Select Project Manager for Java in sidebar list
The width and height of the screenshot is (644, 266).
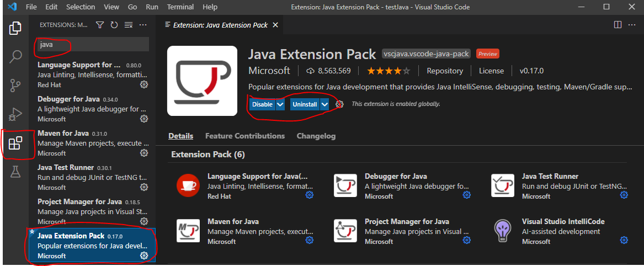[92, 211]
